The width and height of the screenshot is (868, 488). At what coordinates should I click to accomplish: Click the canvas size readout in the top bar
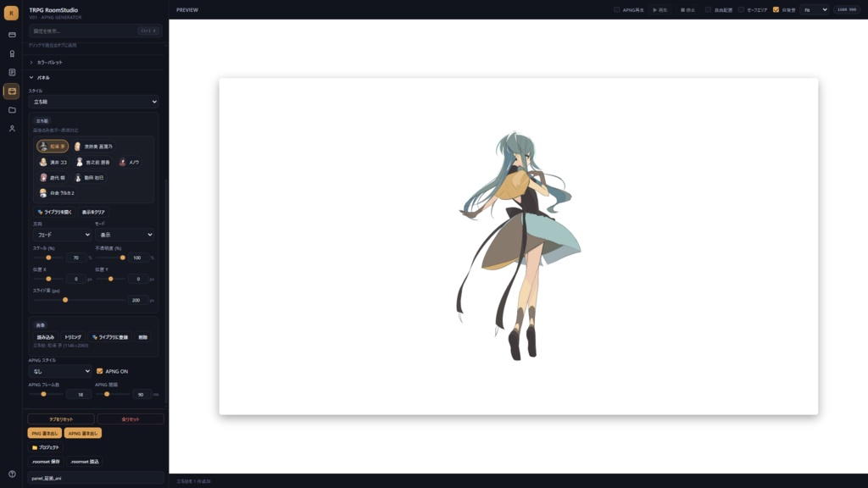(x=847, y=10)
